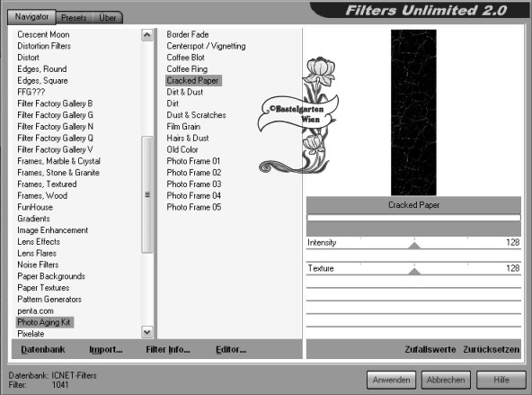
Task: Choose the Cracked Paper filter
Action: [193, 80]
